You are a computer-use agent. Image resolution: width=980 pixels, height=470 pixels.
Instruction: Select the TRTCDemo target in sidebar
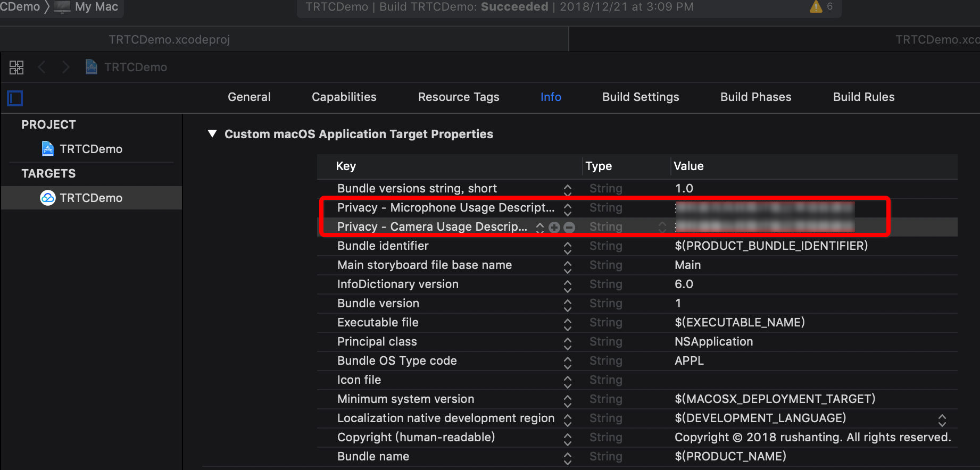coord(90,198)
